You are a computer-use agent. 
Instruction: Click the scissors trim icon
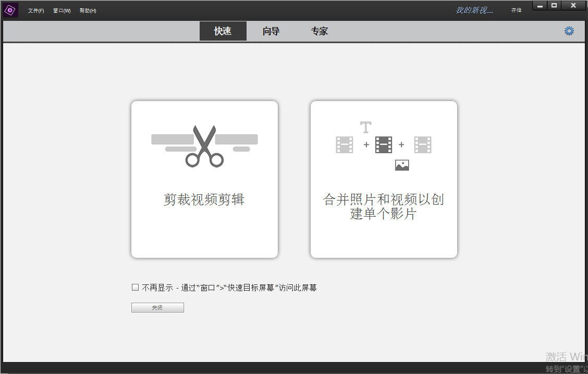(204, 146)
